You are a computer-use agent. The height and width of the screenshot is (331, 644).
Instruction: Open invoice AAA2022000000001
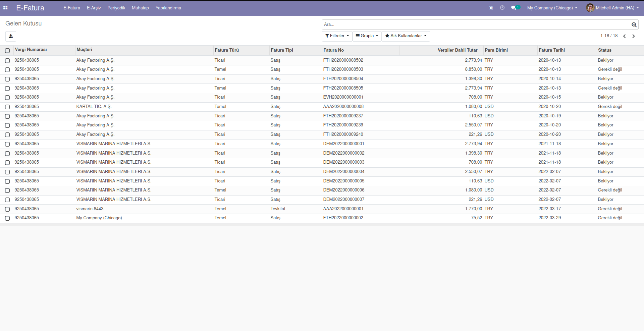tap(343, 209)
